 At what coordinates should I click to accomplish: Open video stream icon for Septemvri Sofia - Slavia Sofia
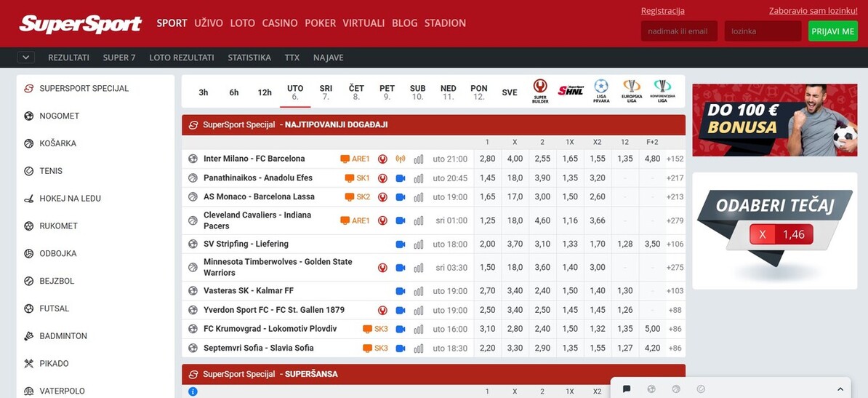coord(401,348)
